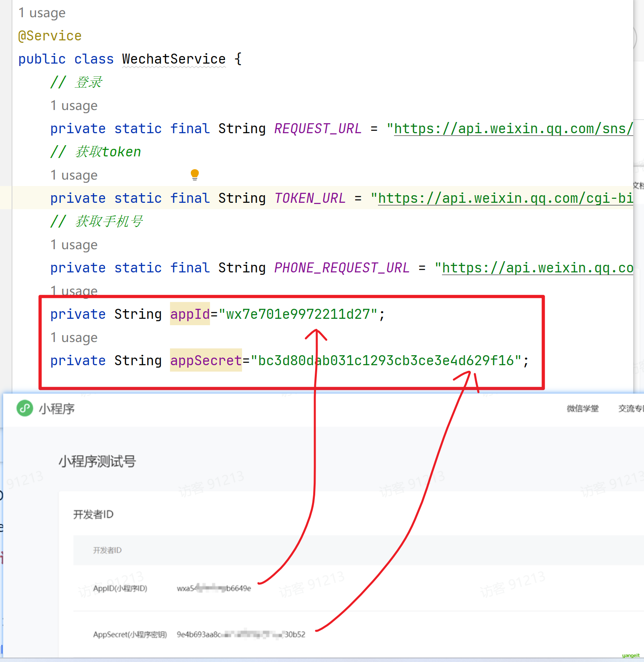Click the 小程序测试号 heading
This screenshot has width=644, height=662.
[x=97, y=461]
